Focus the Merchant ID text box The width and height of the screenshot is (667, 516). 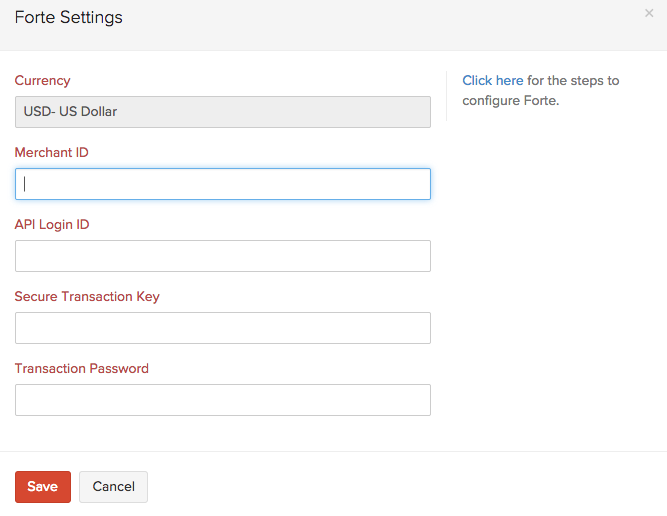tap(222, 184)
